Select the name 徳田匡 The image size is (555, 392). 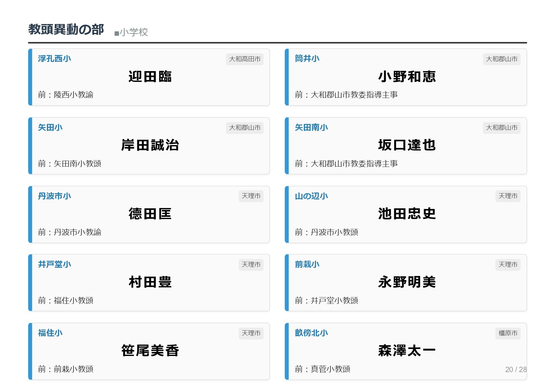(x=150, y=214)
